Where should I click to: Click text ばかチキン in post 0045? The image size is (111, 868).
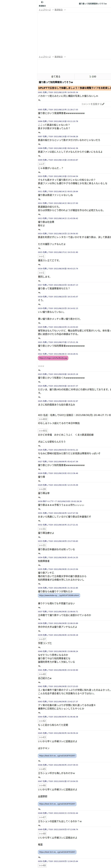point(44,748)
